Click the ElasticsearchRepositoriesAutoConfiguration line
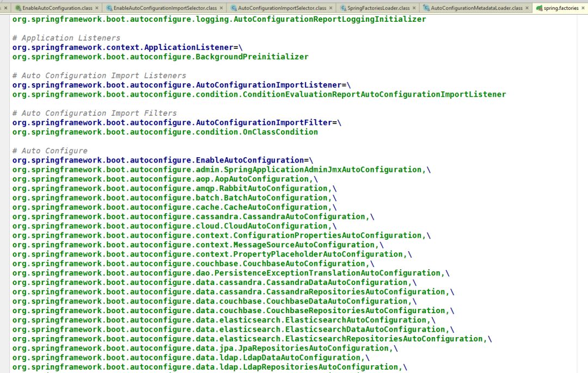The image size is (588, 373). (252, 339)
